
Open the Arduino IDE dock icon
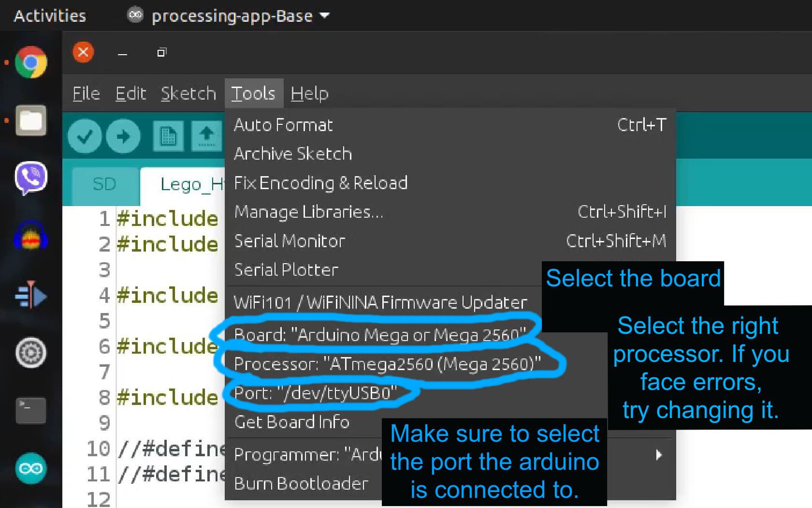coord(31,468)
